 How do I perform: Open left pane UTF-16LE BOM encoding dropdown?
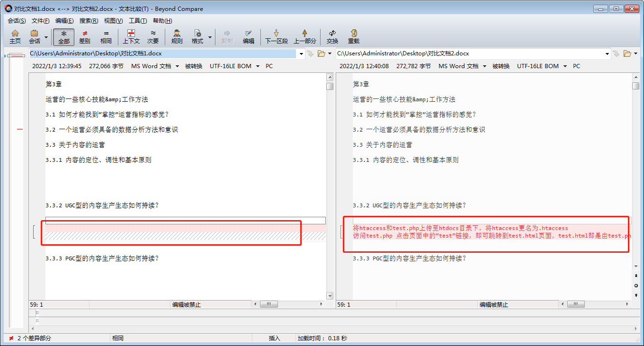(235, 66)
